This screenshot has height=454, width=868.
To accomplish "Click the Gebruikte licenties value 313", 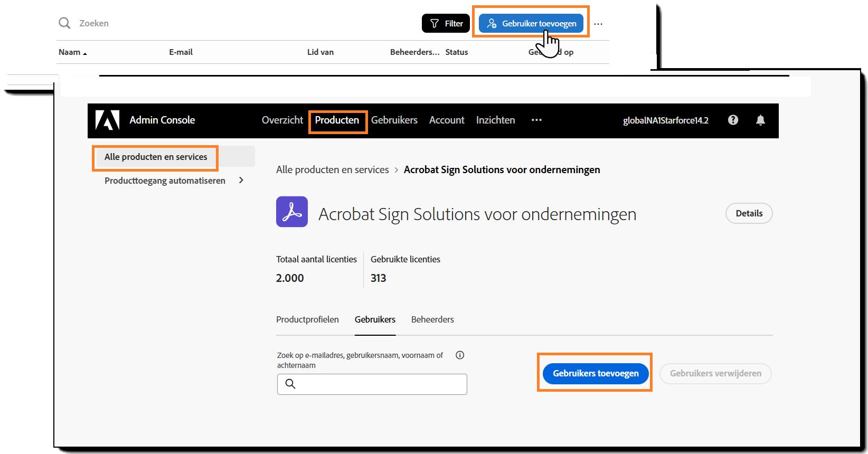I will coord(378,278).
